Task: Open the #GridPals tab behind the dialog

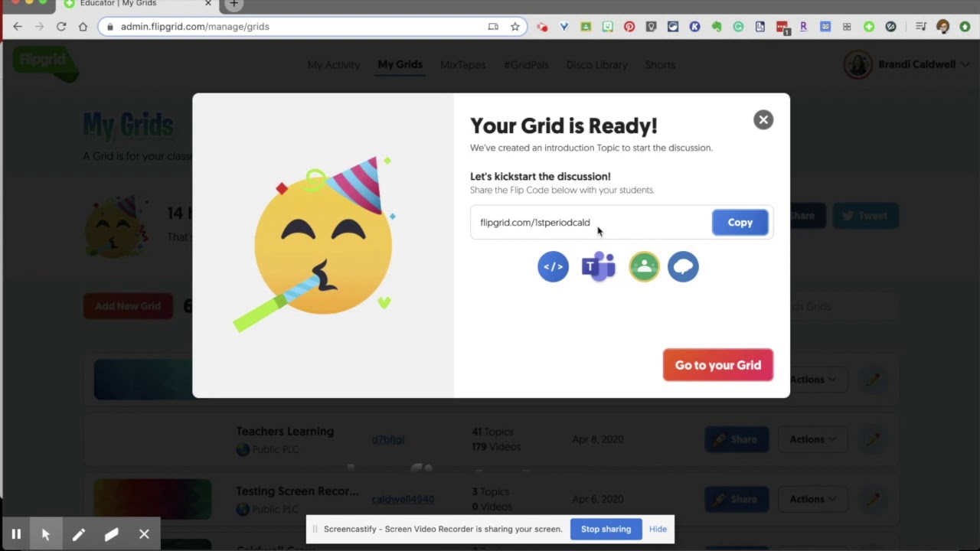Action: point(526,65)
